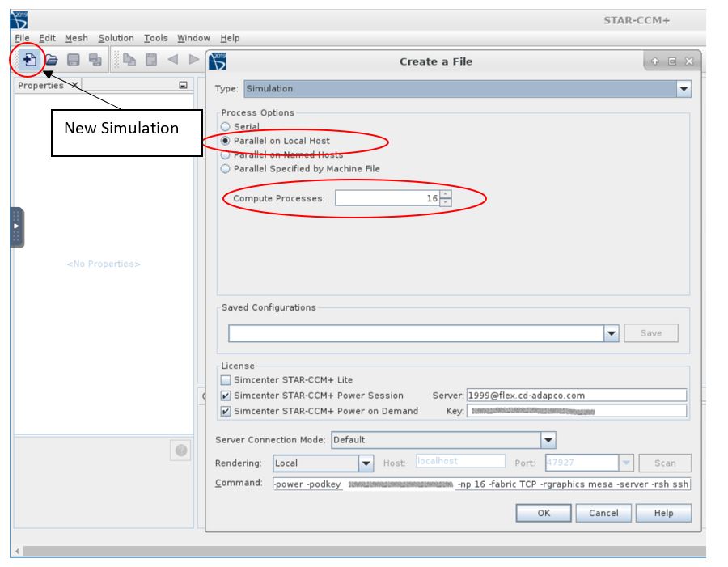728x567 pixels.
Task: Open the Port dropdown arrow
Action: [x=626, y=463]
